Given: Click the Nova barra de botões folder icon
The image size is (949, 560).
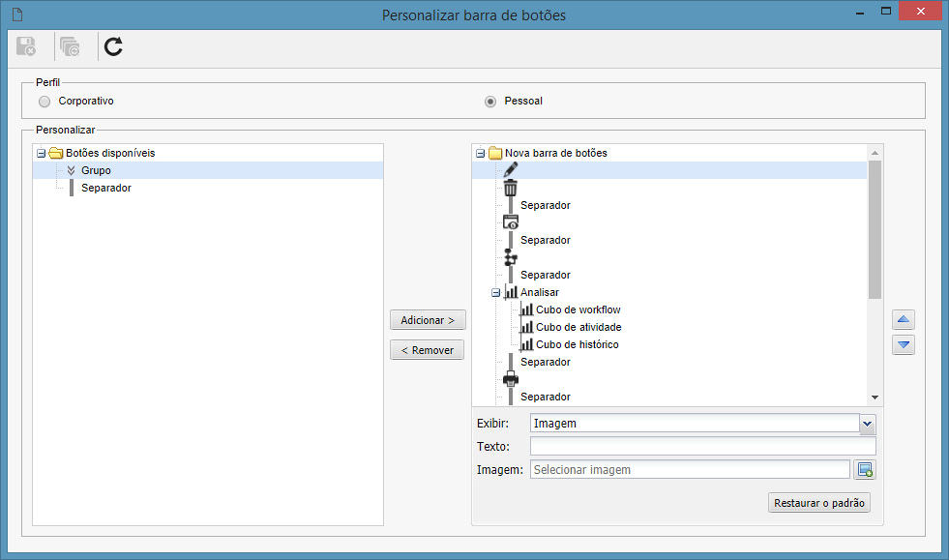Looking at the screenshot, I should pos(495,153).
